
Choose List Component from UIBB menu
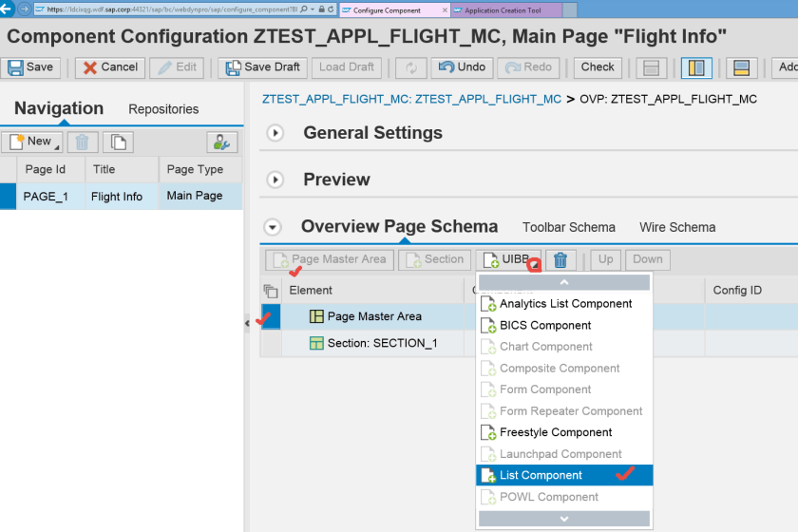click(541, 475)
